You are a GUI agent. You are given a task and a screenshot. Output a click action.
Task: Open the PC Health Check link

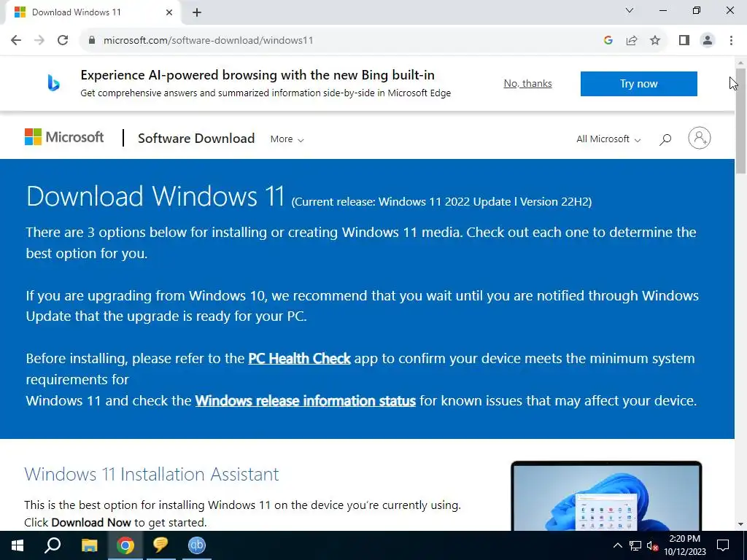coord(299,359)
